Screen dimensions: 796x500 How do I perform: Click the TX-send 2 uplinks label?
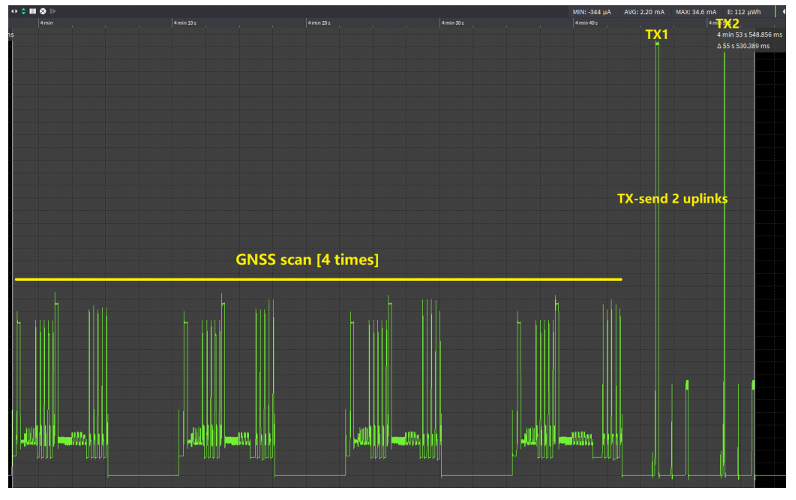[671, 198]
